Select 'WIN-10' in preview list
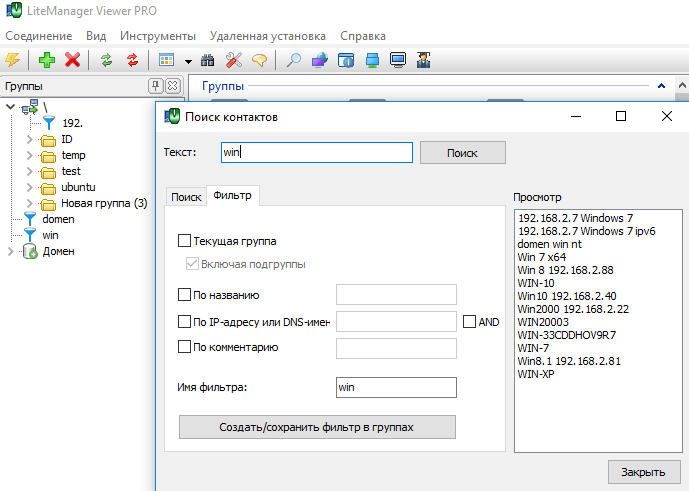The height and width of the screenshot is (491, 689). click(x=536, y=283)
